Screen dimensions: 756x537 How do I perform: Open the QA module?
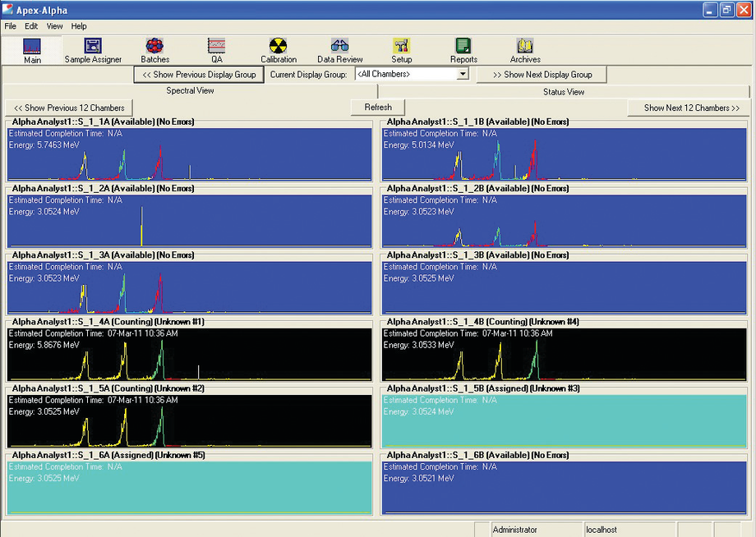coord(216,49)
